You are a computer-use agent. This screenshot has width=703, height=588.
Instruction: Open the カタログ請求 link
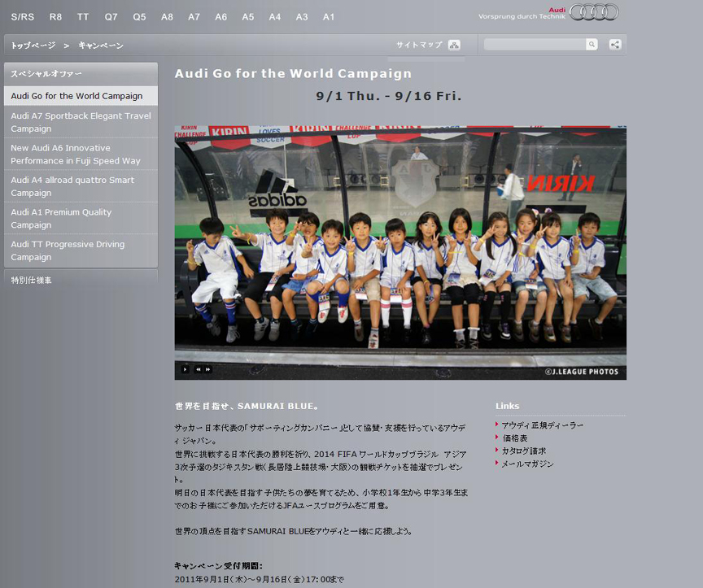point(524,451)
